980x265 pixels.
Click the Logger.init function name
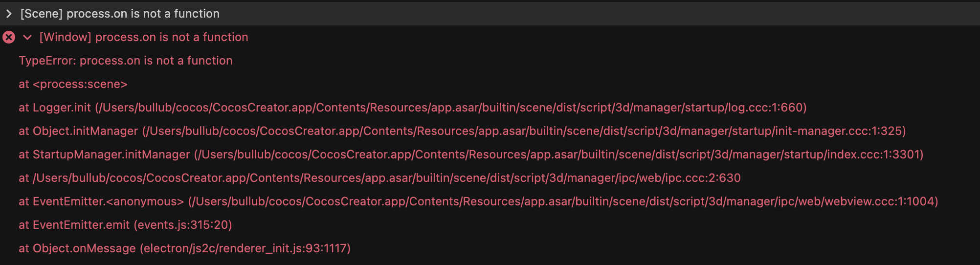pyautogui.click(x=62, y=108)
